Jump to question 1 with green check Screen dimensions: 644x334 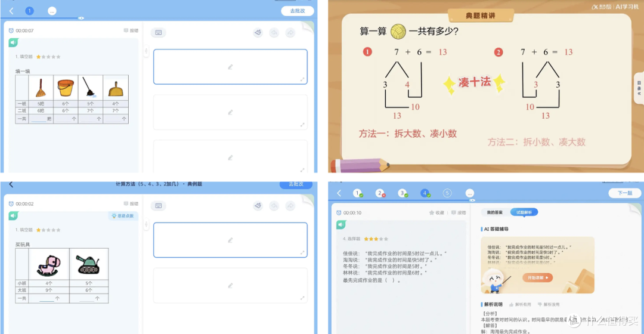pos(358,193)
